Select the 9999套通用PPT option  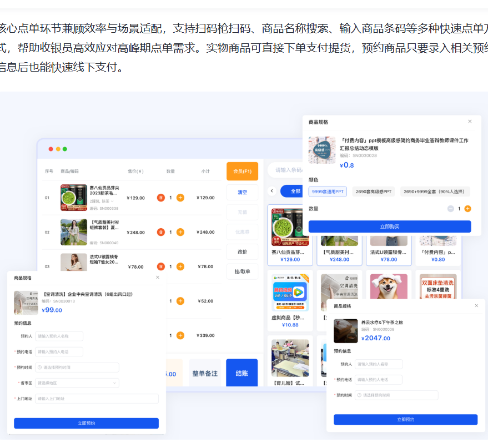click(328, 192)
